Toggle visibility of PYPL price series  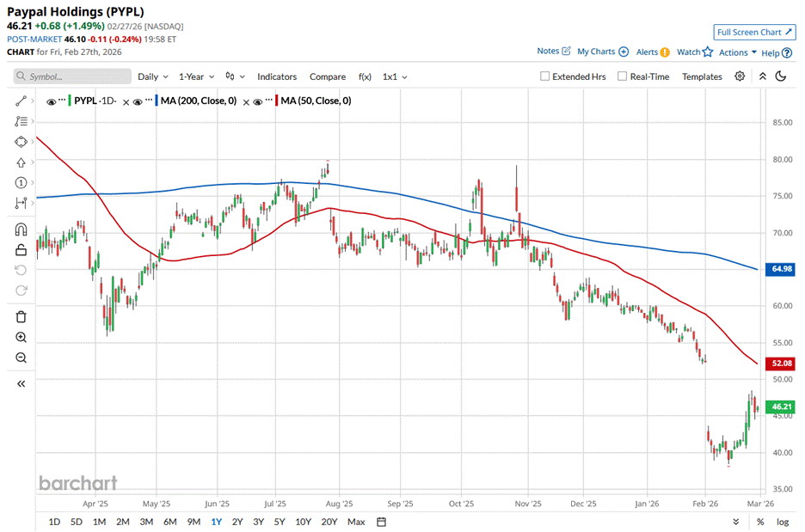pyautogui.click(x=51, y=101)
